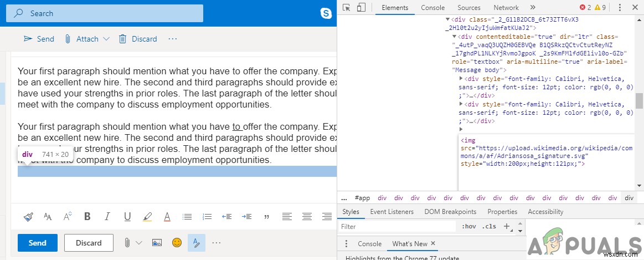
Task: Select the drawer Console tab
Action: click(370, 243)
